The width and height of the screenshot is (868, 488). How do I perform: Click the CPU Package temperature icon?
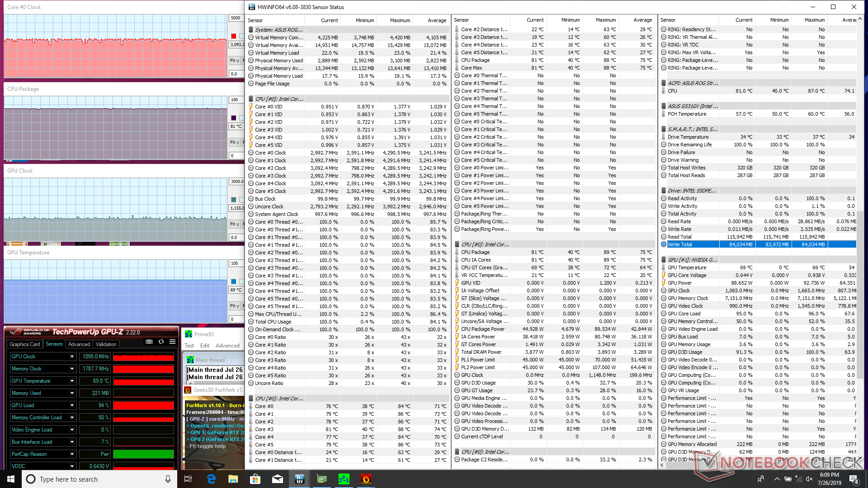(457, 60)
